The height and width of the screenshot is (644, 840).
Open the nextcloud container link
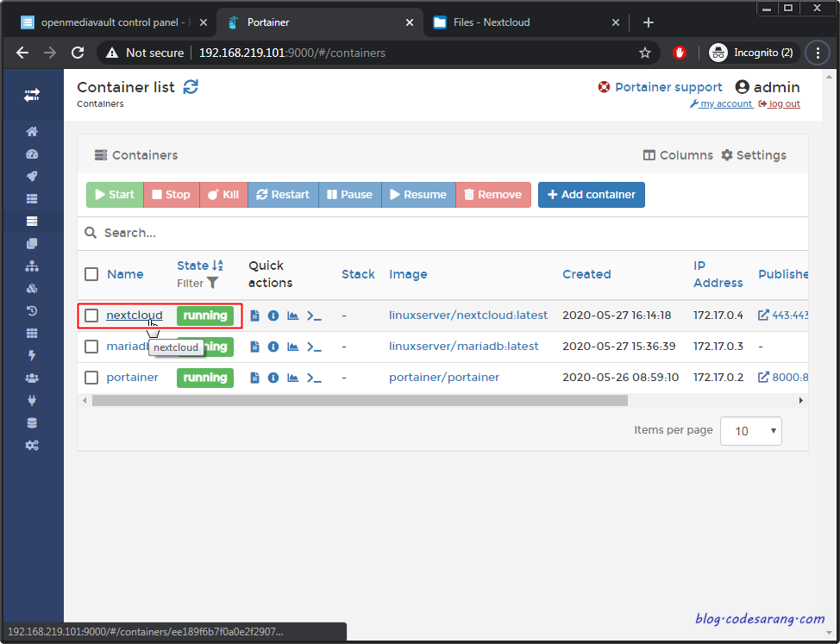click(x=135, y=316)
